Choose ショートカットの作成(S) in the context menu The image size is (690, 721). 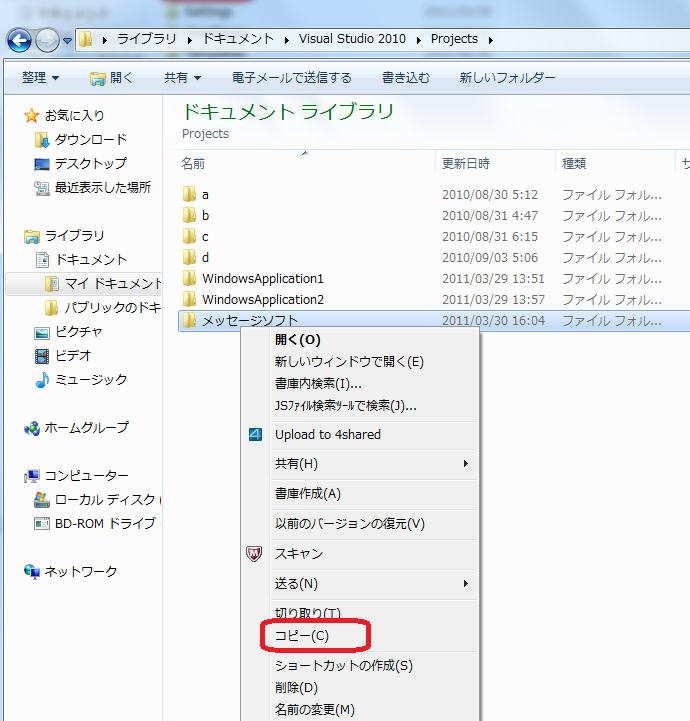point(343,666)
